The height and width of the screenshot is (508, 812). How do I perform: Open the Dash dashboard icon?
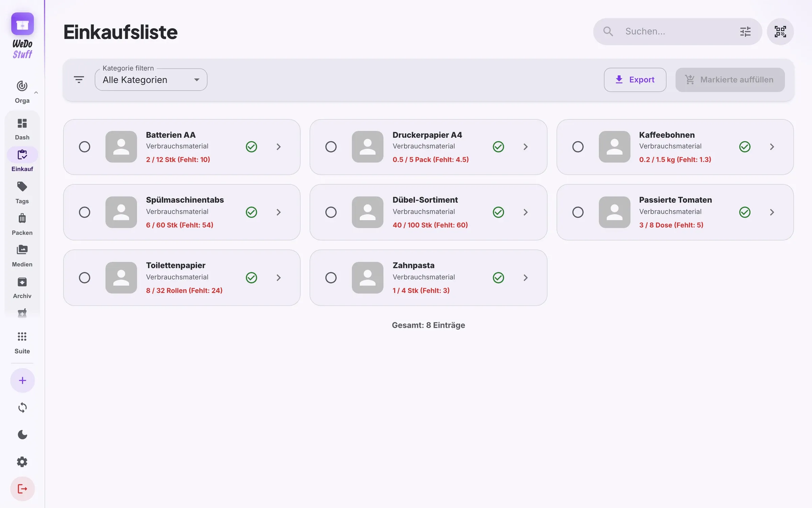tap(22, 123)
